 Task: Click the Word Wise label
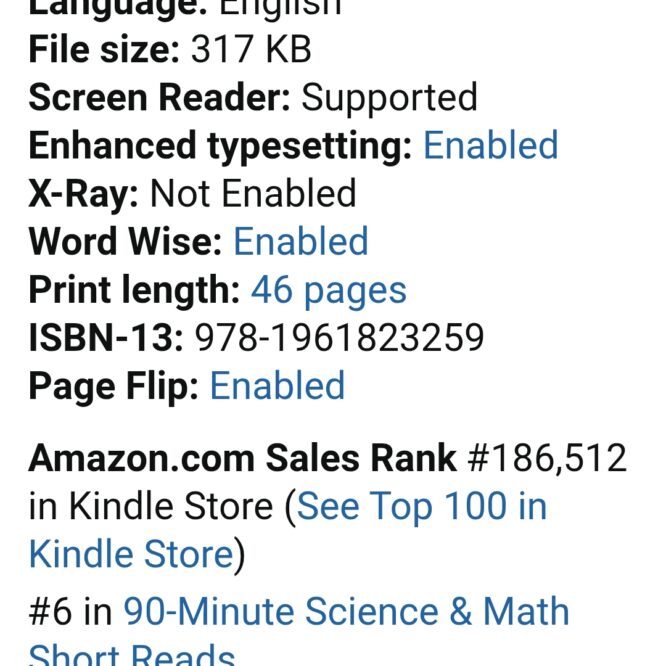(125, 242)
